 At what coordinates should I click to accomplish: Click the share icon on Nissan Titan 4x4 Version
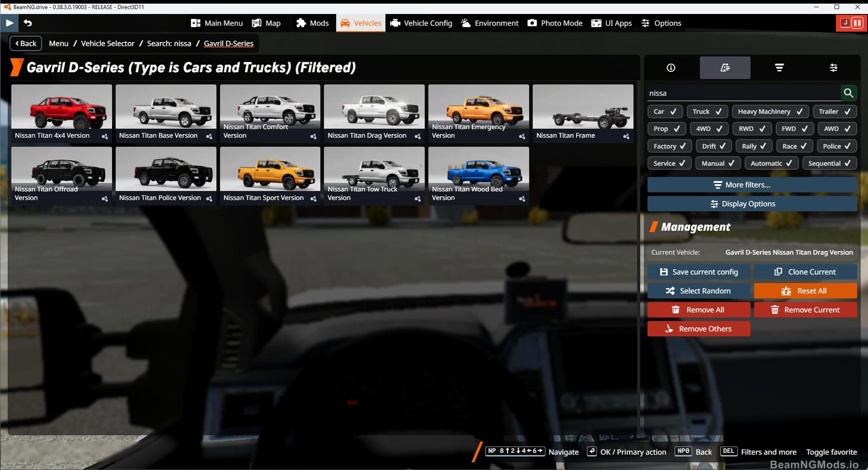point(105,137)
